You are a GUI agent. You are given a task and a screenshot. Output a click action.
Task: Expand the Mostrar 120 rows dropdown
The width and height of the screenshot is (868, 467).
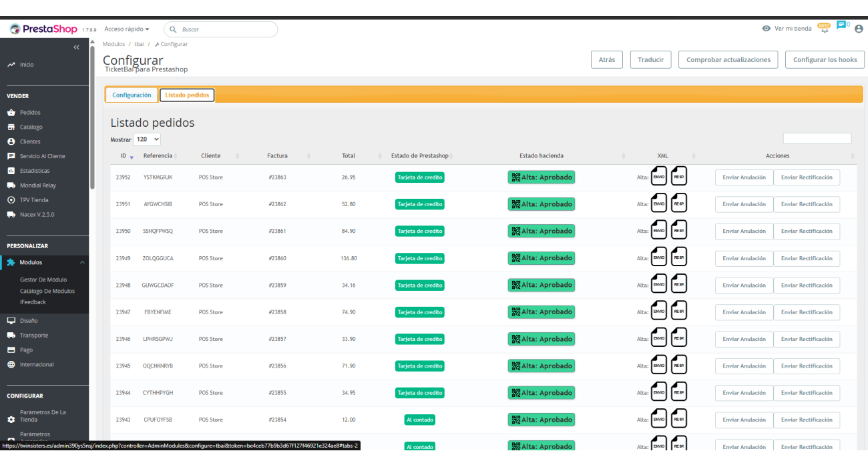(x=147, y=139)
